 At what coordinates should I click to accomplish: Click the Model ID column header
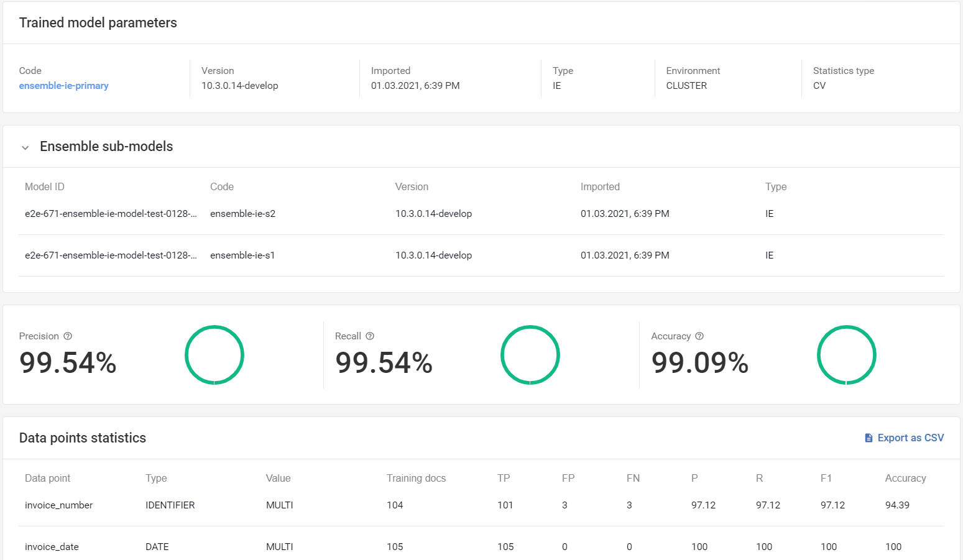[x=45, y=187]
